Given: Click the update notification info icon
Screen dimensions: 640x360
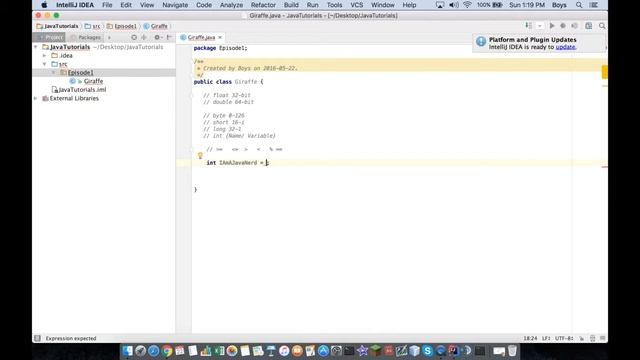Looking at the screenshot, I should pyautogui.click(x=481, y=42).
